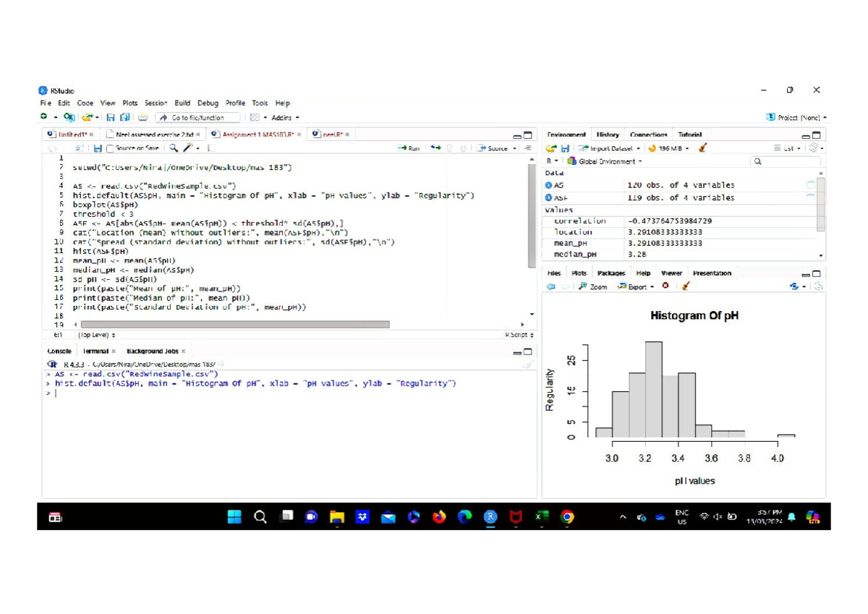
Task: Open Google Chrome from the taskbar
Action: [568, 517]
